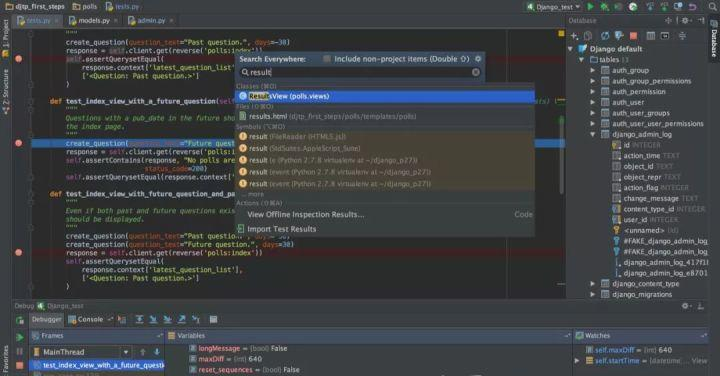The image size is (720, 376).
Task: Expand the auth_group table node
Action: [593, 70]
